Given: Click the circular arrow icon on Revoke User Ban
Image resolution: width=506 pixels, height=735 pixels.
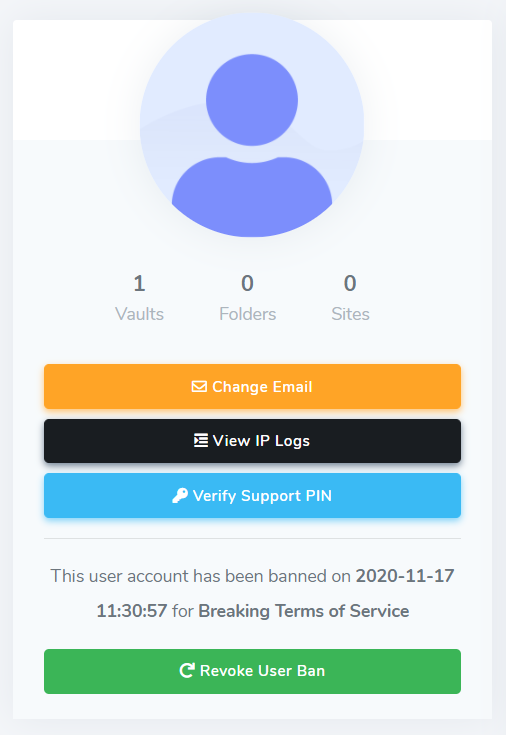Looking at the screenshot, I should point(187,671).
